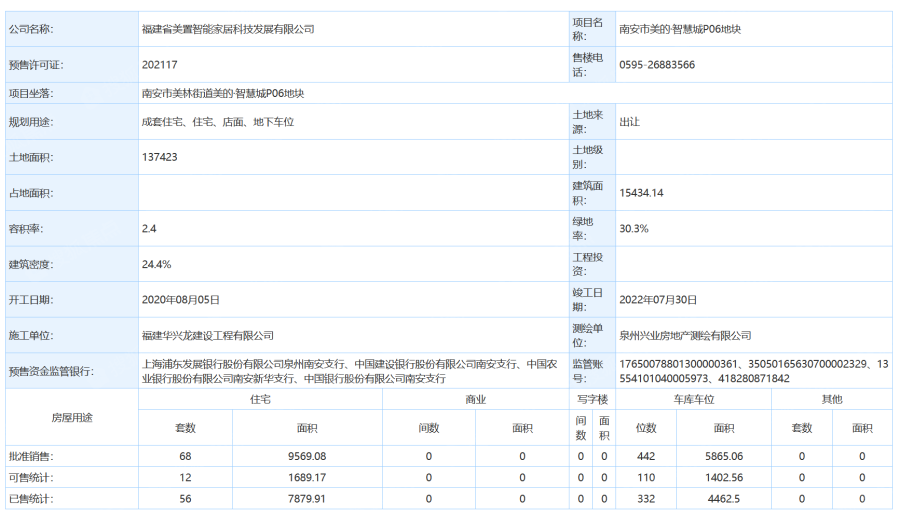
Task: Click the 监管账号 label
Action: (587, 371)
